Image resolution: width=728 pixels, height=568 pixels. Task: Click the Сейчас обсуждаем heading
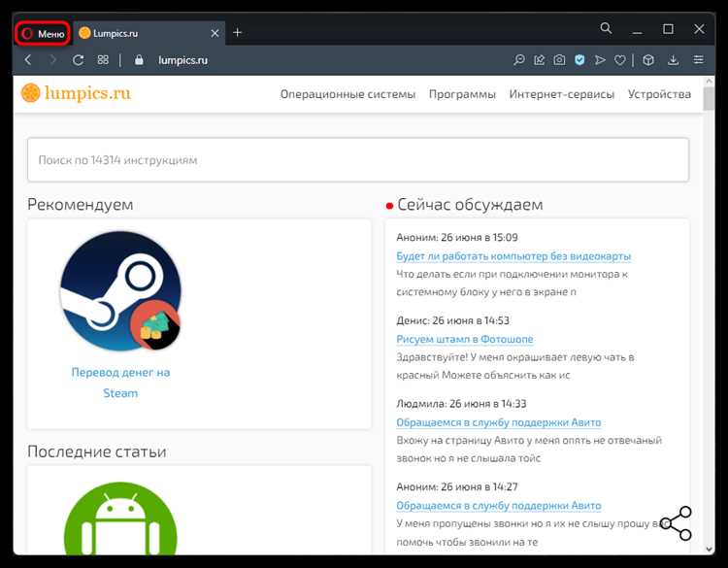[470, 204]
